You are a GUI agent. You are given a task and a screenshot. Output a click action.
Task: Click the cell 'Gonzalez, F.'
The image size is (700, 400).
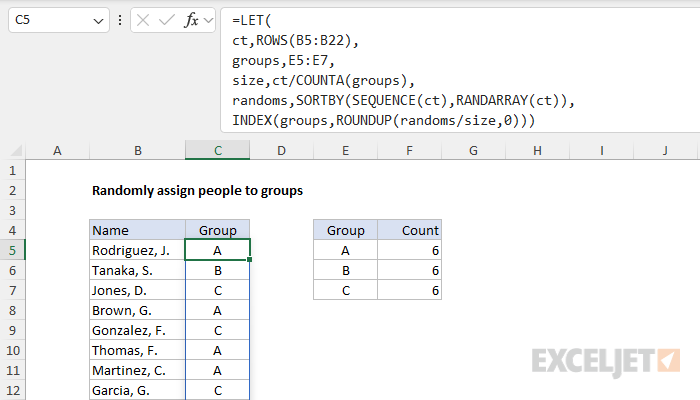138,330
